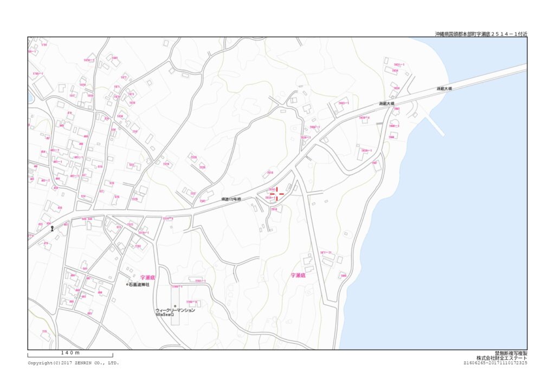555x392 pixels.
Task: Click the Z1606265 document ID
Action: 495,363
